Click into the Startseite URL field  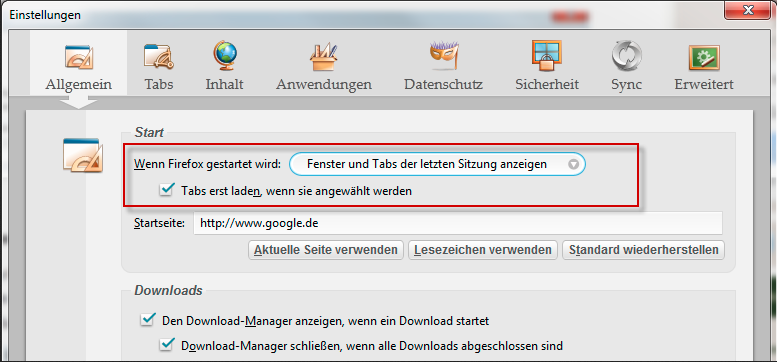457,223
